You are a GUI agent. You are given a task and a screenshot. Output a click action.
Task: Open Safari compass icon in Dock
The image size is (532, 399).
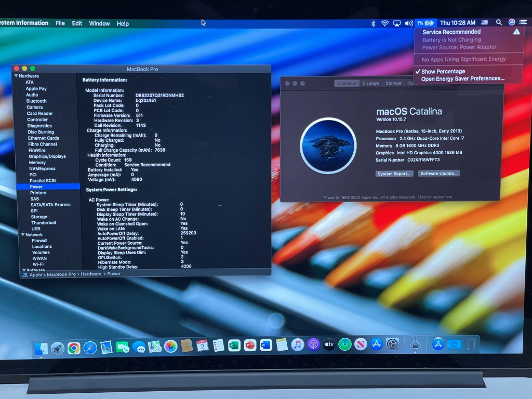click(90, 348)
